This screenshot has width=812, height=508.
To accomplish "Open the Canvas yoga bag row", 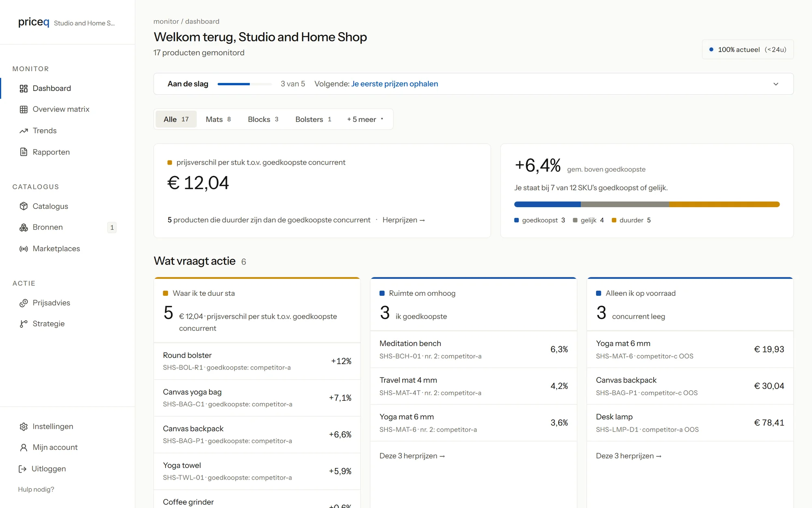I will point(257,398).
